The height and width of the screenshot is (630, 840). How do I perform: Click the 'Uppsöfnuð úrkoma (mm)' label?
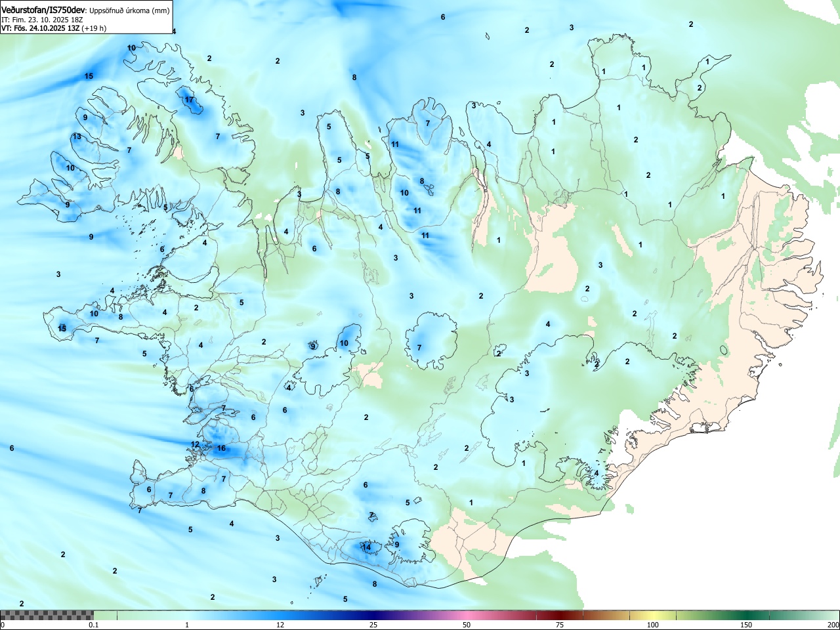129,10
